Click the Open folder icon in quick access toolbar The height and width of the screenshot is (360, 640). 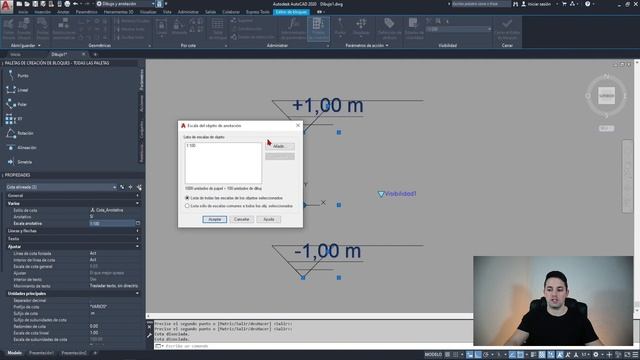coord(27,4)
